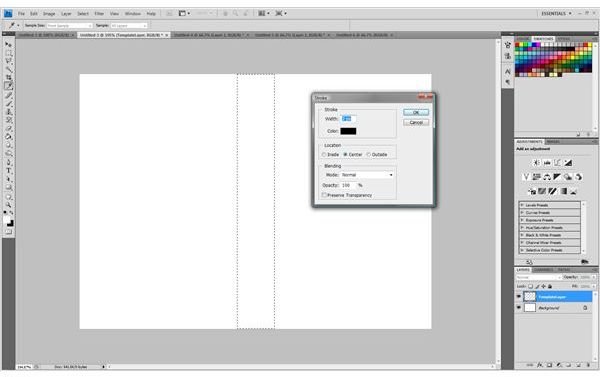Select the Type tool in the toolbox
This screenshot has width=600, height=377.
pyautogui.click(x=8, y=171)
